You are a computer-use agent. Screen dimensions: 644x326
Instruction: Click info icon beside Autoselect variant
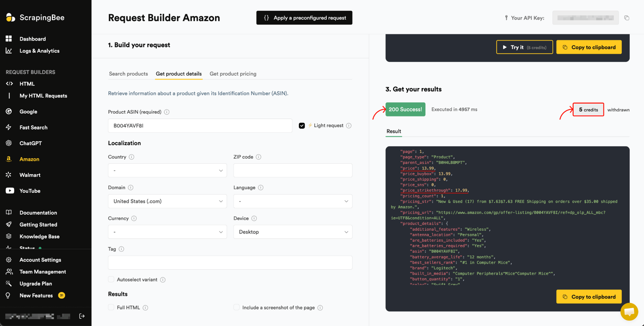click(163, 280)
